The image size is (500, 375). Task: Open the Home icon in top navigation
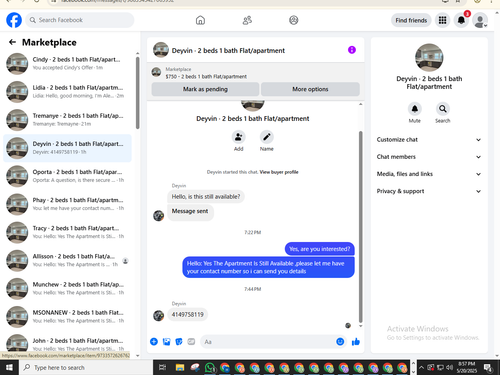(200, 20)
